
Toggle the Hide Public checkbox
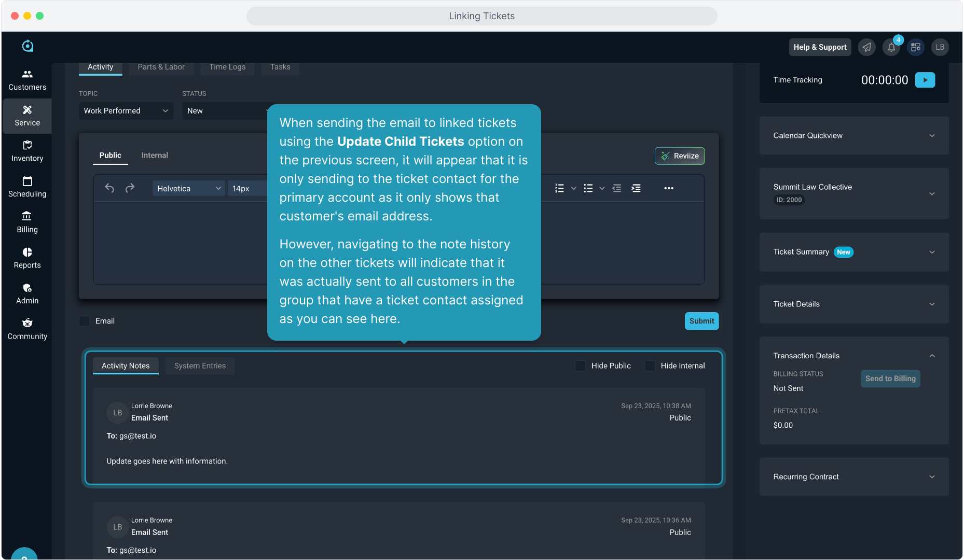pyautogui.click(x=581, y=366)
